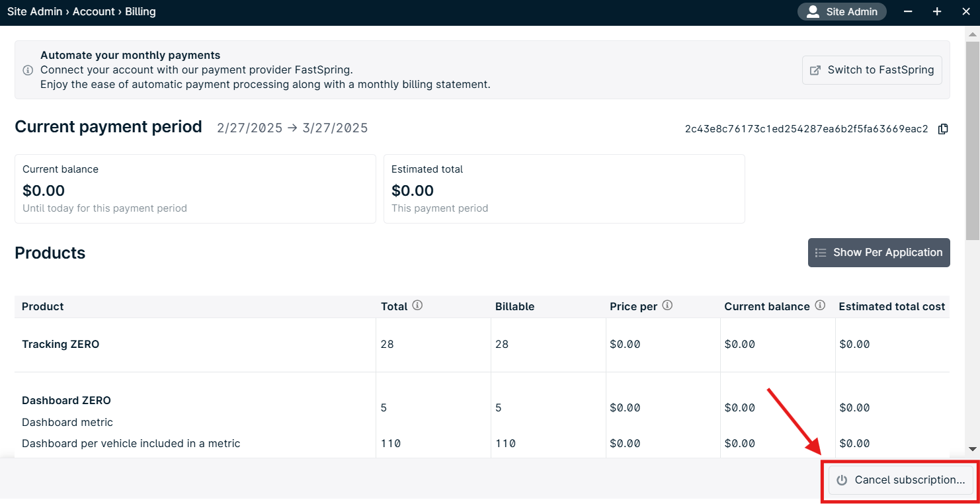The width and height of the screenshot is (980, 504).
Task: Click the Tracking ZERO product row name
Action: pos(60,345)
